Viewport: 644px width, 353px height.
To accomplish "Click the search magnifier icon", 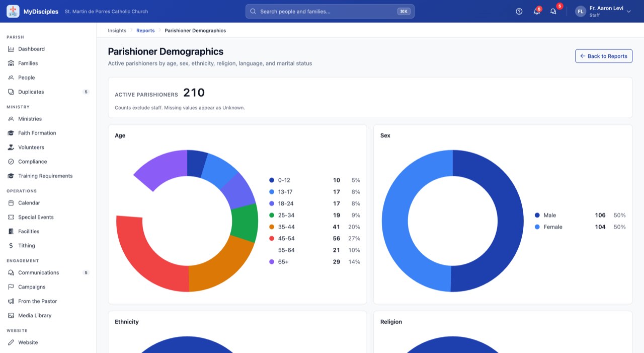I will (x=253, y=11).
